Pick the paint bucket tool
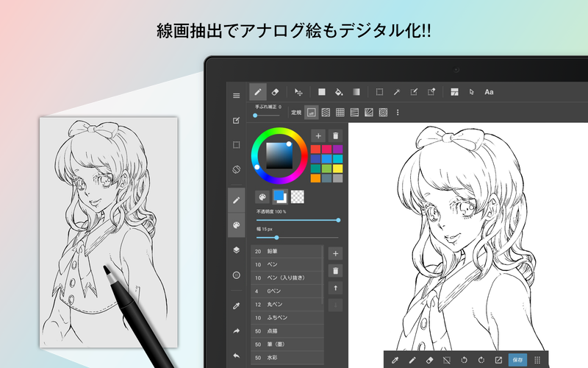 [339, 92]
